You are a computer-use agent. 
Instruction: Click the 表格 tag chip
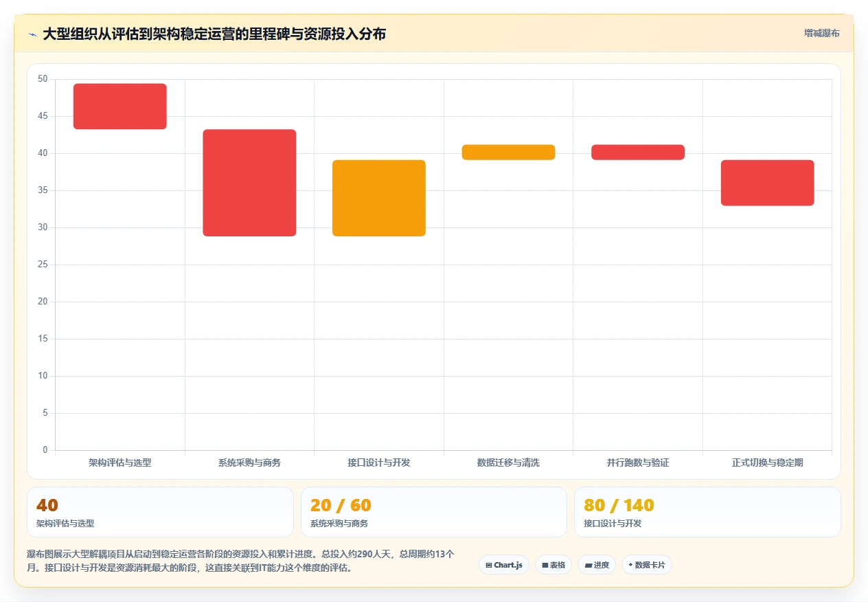pos(553,565)
